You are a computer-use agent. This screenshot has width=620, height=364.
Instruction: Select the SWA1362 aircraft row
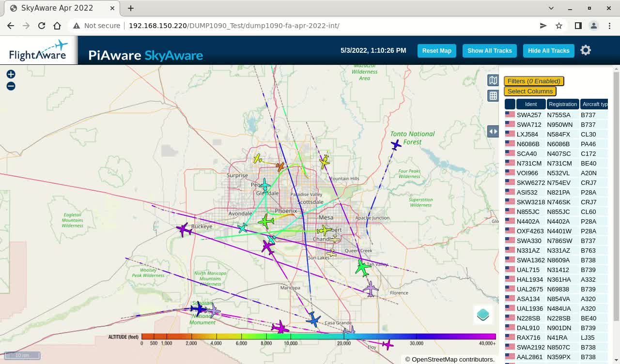pyautogui.click(x=556, y=260)
